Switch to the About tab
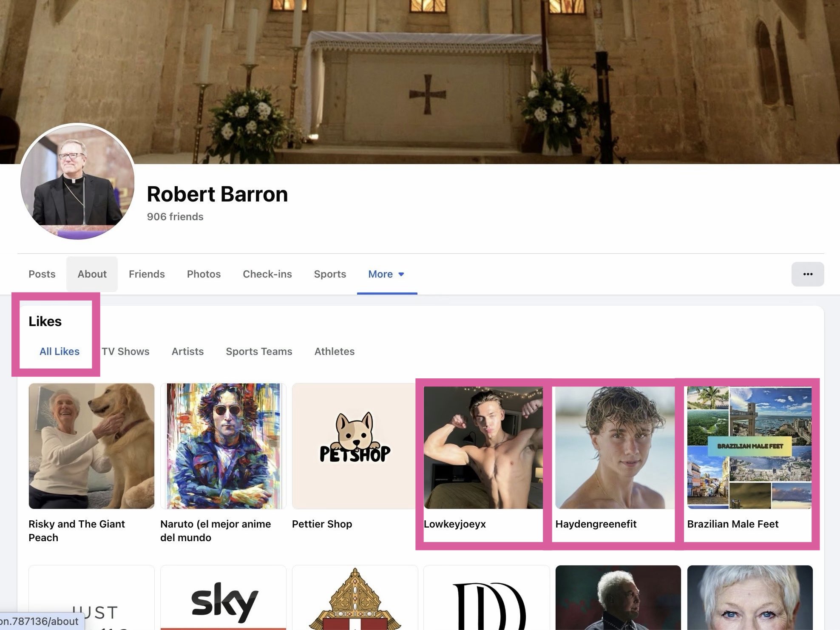 [x=92, y=274]
